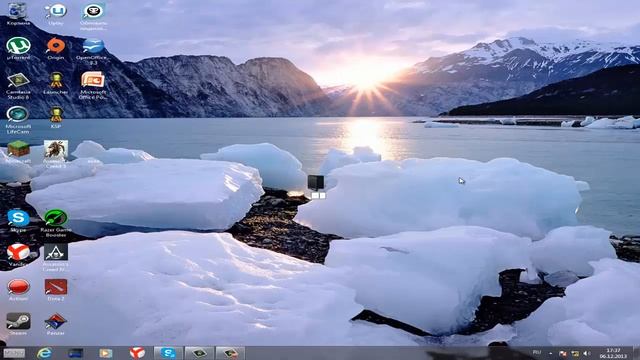The width and height of the screenshot is (640, 360).
Task: Select the Camtasia Studio 8 desktop icon
Action: (18, 86)
